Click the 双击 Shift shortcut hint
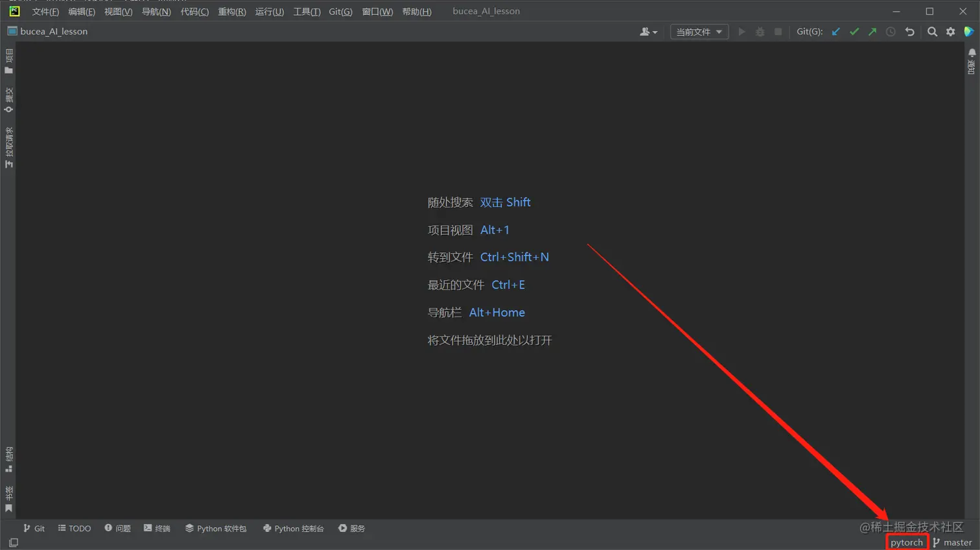Viewport: 980px width, 550px height. point(506,202)
